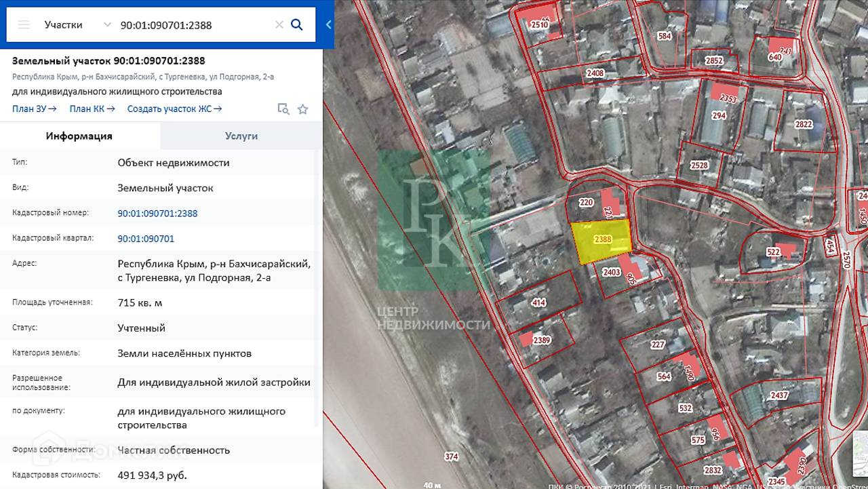
Task: Collapse the side panel with arrow
Action: 328,25
